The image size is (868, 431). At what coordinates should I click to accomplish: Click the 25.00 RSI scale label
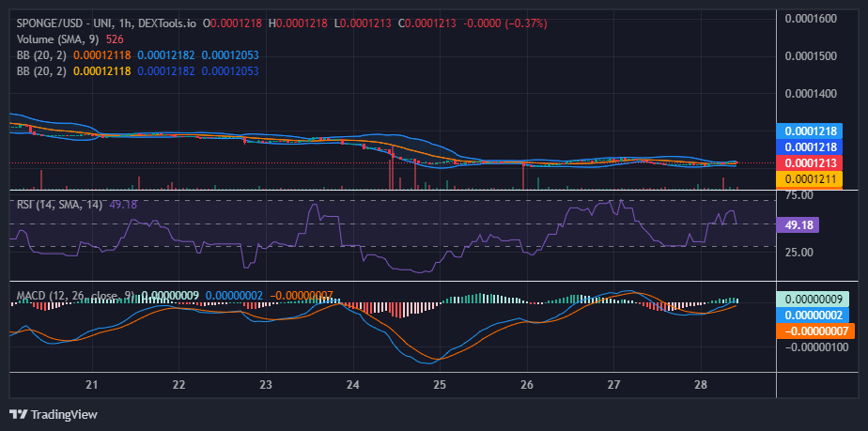798,253
